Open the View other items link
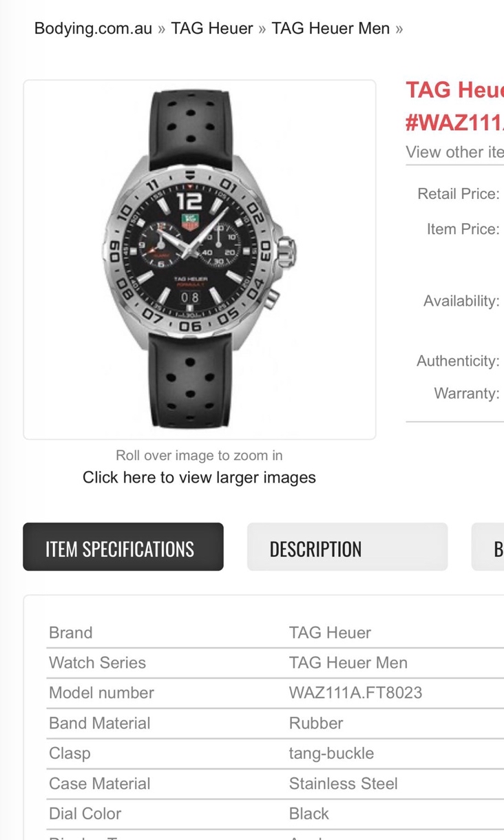The height and width of the screenshot is (840, 504). tap(455, 152)
